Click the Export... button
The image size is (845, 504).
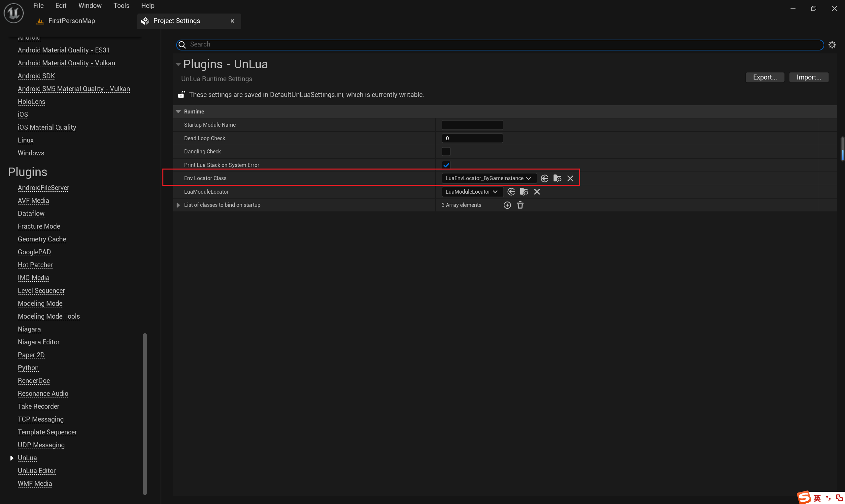point(764,77)
